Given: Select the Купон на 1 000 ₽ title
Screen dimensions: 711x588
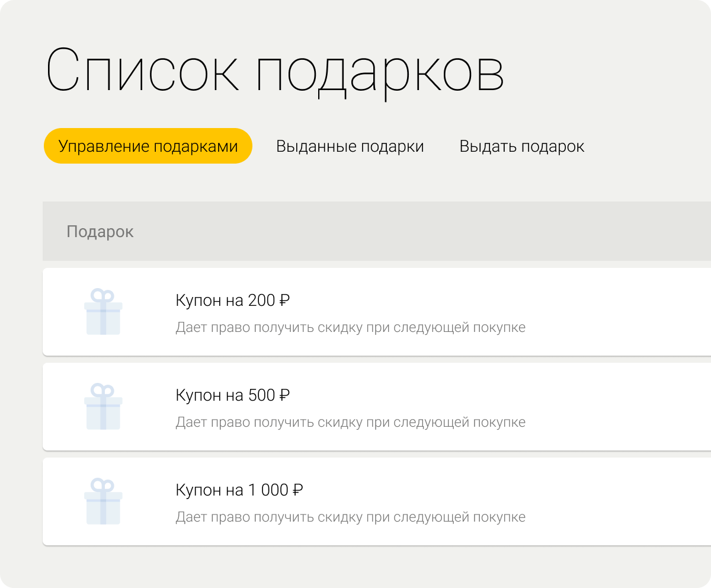Looking at the screenshot, I should pos(239,490).
